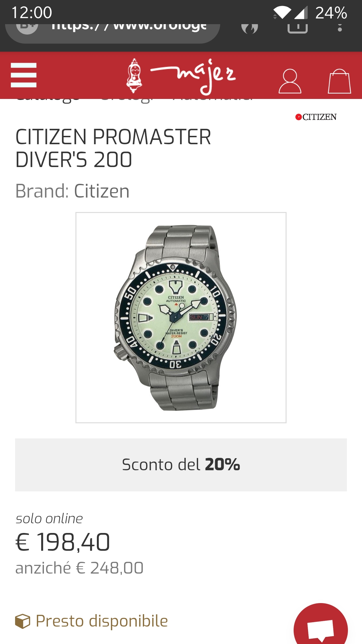Tap the browser tab switcher icon
This screenshot has width=362, height=644.
click(x=298, y=28)
